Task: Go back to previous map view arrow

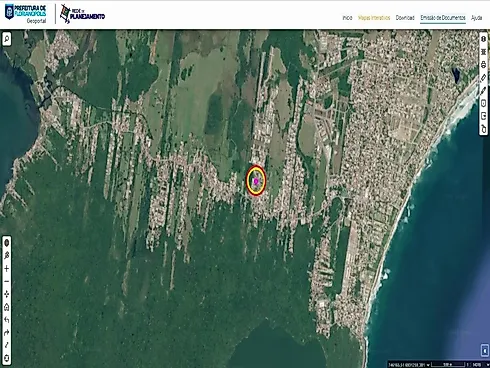Action: (7, 320)
